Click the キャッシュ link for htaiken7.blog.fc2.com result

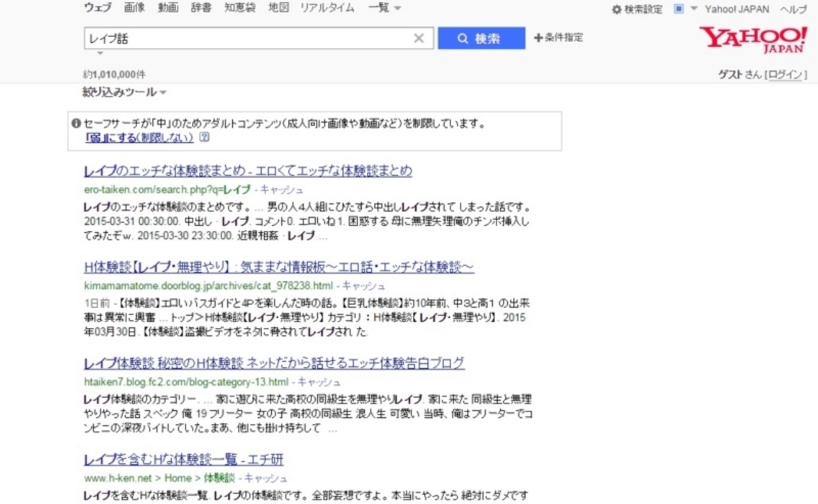click(319, 382)
